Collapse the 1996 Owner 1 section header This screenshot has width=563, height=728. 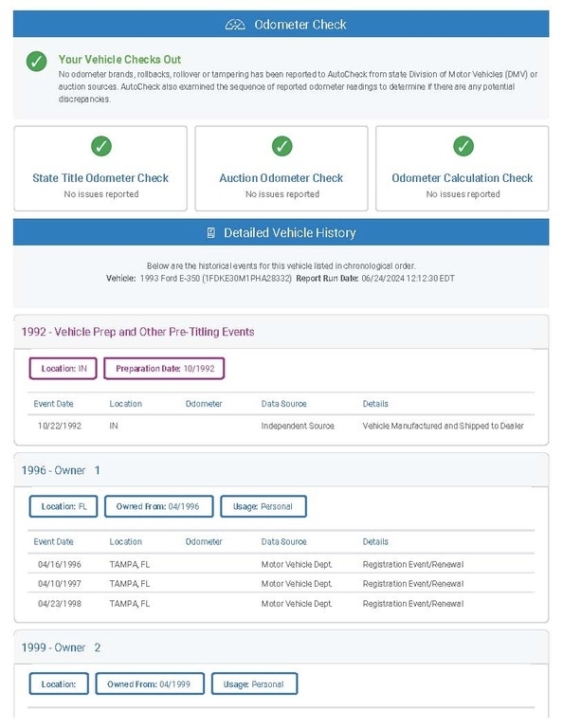pyautogui.click(x=281, y=470)
